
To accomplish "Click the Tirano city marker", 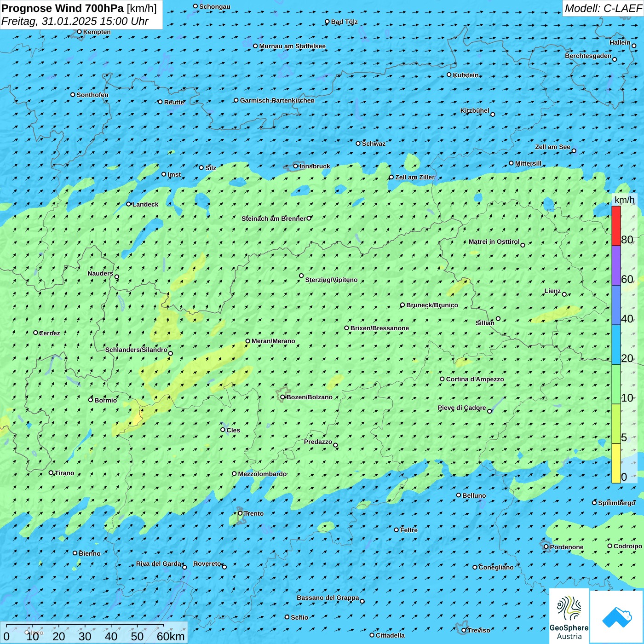I will coord(51,472).
